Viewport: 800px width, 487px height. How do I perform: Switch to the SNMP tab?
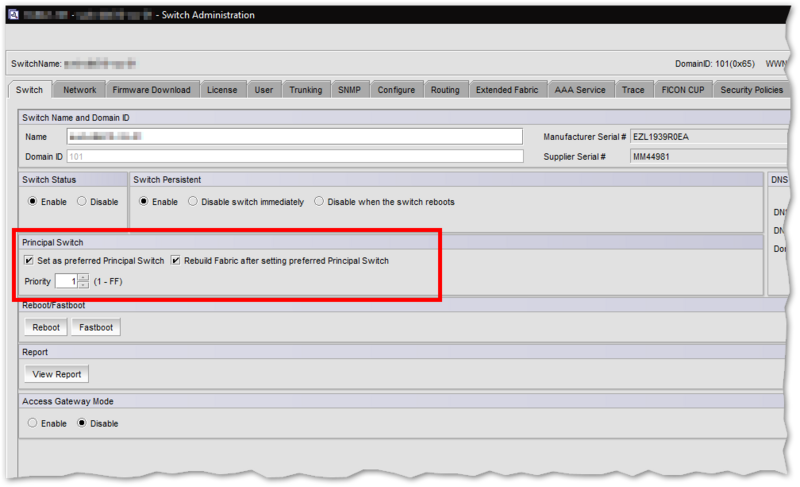349,90
